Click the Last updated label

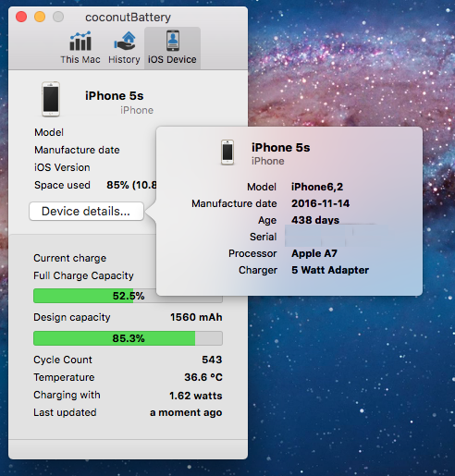65,412
